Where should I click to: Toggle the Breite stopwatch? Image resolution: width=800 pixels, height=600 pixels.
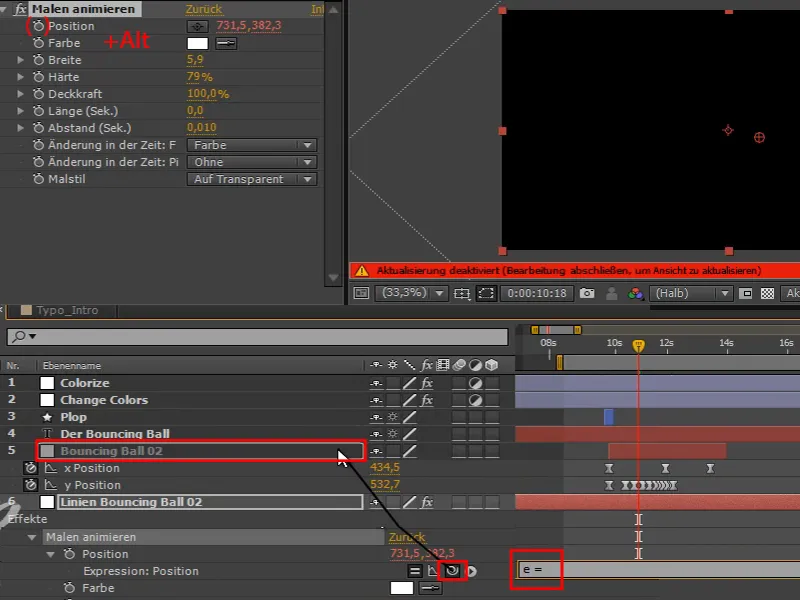[38, 60]
